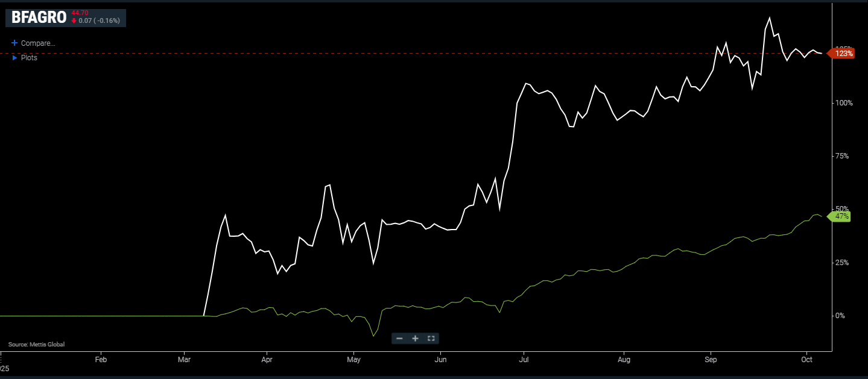Click the BFAGRO symbol title
Viewport: 868px width, 379px height.
coord(39,17)
